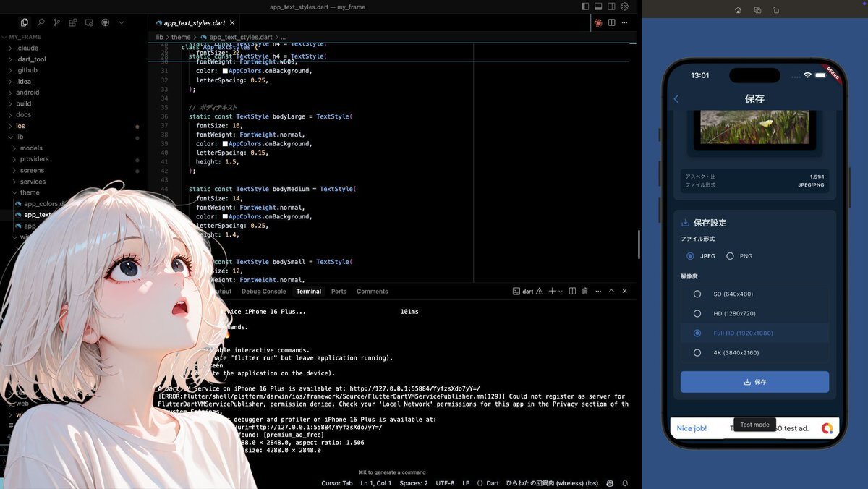This screenshot has height=489, width=868.
Task: Select the PNG radio button in simulator
Action: [x=730, y=256]
